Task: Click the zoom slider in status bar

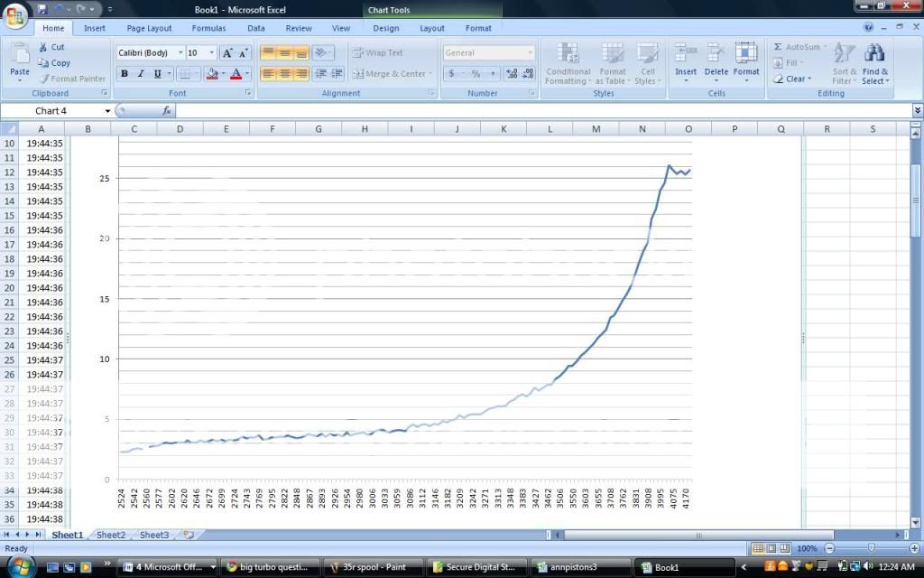Action: click(871, 548)
